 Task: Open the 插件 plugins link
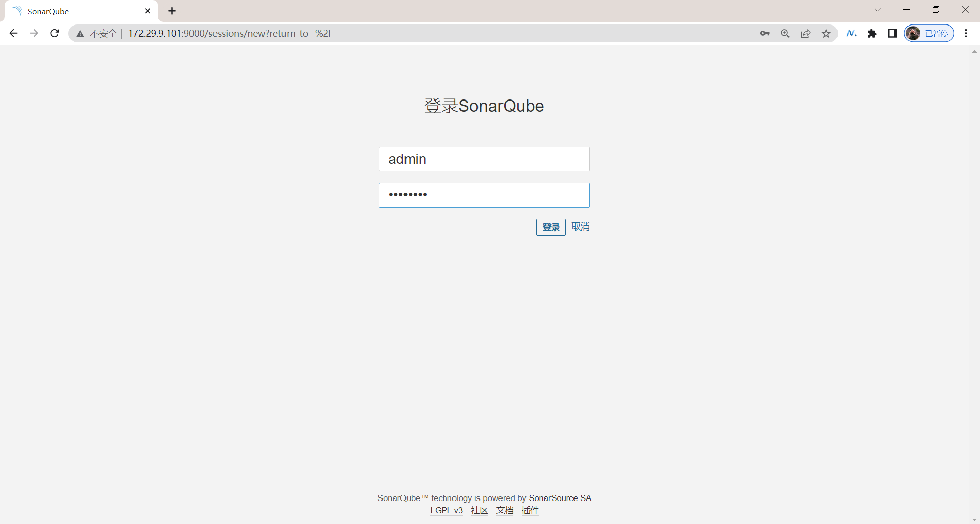click(x=530, y=510)
